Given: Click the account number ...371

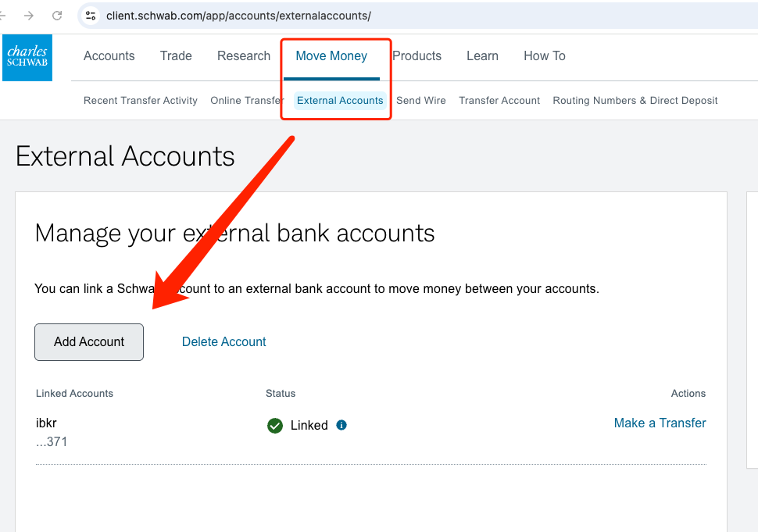Looking at the screenshot, I should (52, 441).
